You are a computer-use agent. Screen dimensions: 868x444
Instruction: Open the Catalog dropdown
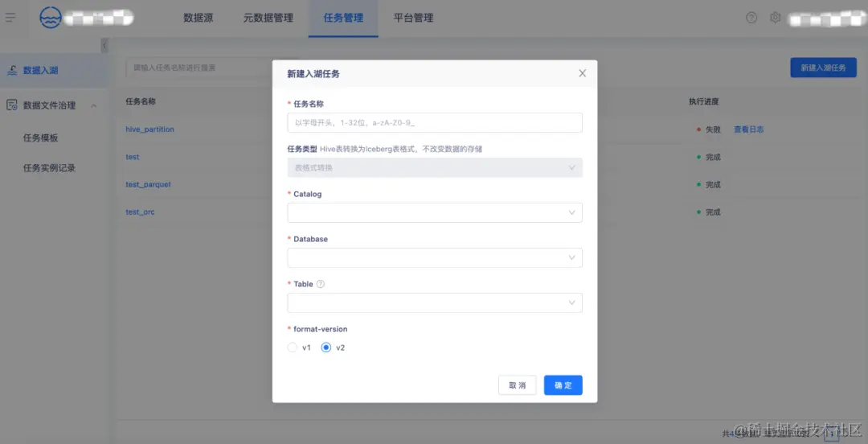[435, 212]
